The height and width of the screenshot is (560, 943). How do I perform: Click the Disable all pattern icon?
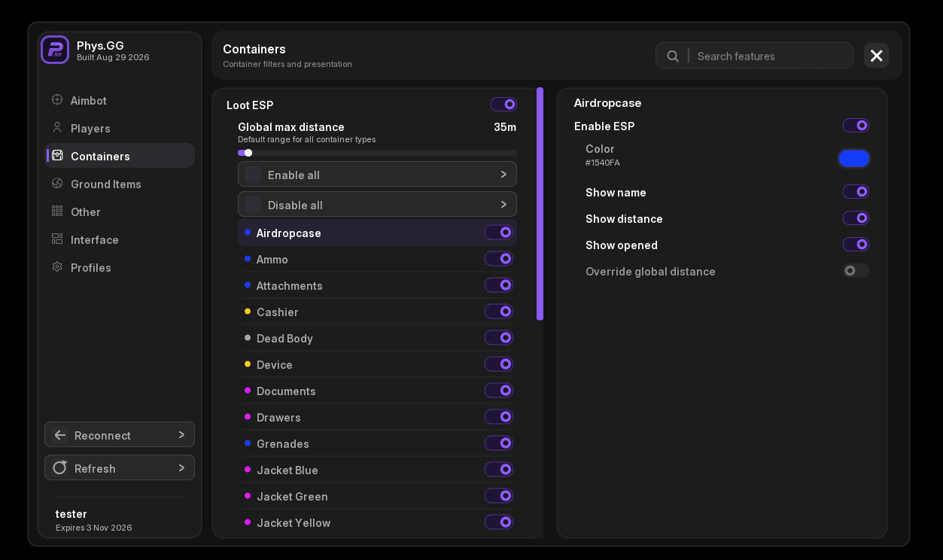[x=253, y=205]
